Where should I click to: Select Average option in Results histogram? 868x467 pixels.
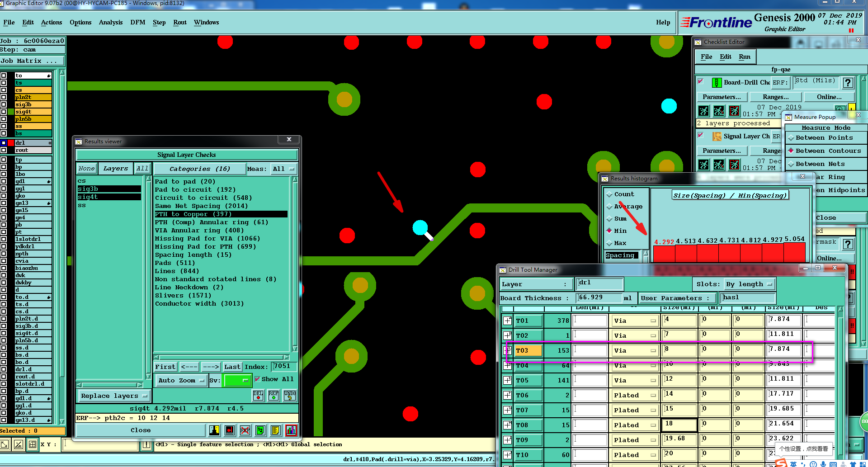click(x=624, y=207)
